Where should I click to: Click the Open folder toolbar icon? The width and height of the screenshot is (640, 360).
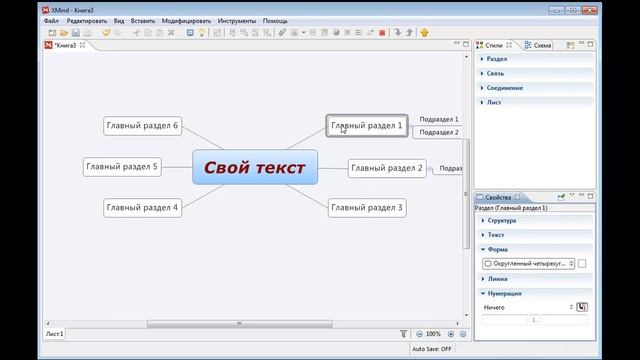[64, 33]
